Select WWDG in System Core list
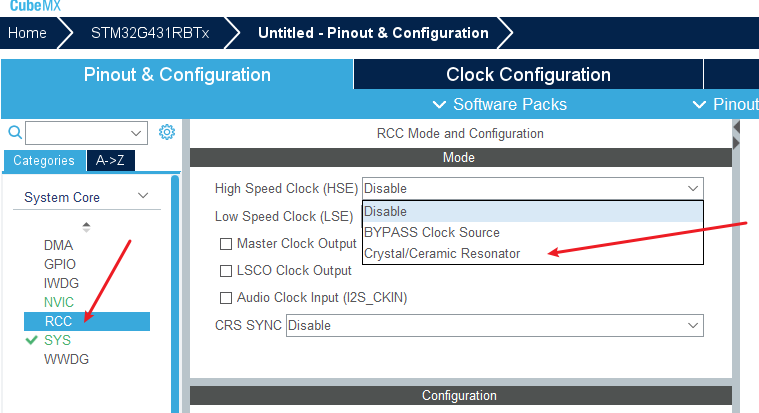Viewport: 759px width, 413px height. 66,359
